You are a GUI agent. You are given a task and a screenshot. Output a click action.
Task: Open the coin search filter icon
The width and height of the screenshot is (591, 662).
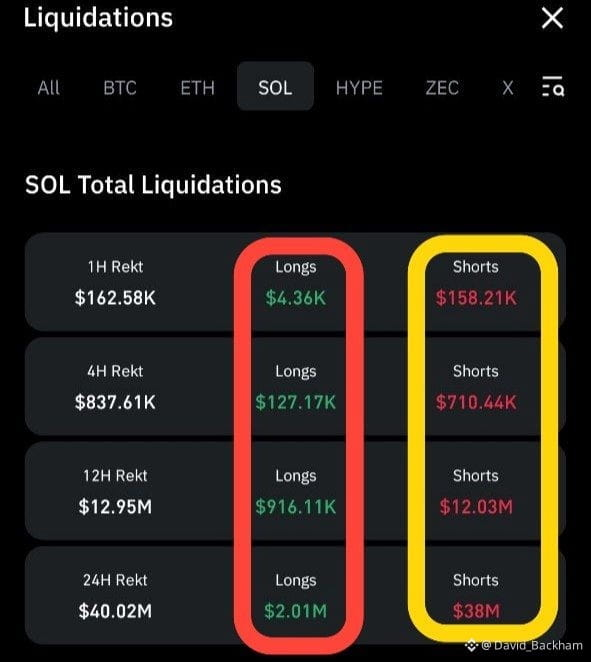pos(553,87)
